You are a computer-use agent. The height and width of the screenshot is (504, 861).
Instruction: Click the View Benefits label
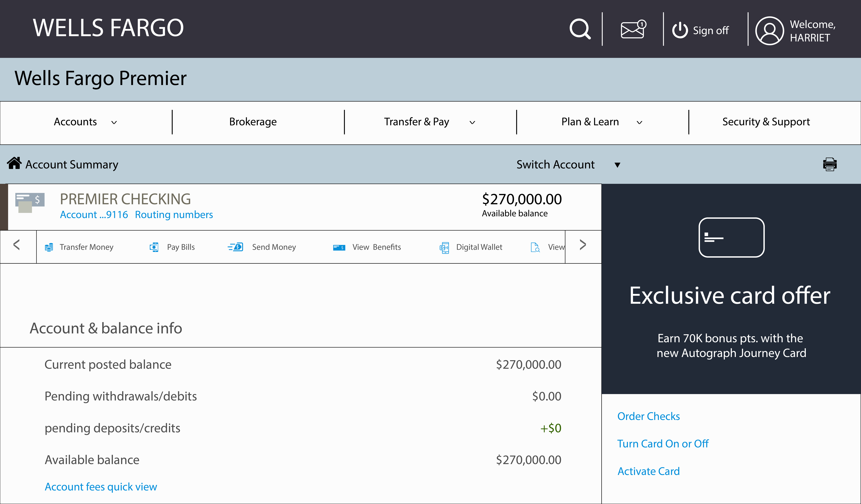pyautogui.click(x=376, y=247)
